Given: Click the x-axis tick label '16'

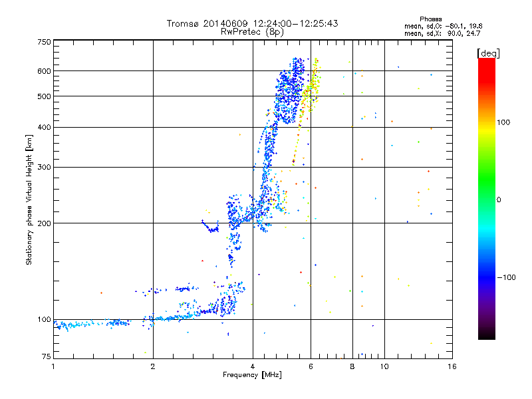Looking at the screenshot, I should [x=452, y=366].
